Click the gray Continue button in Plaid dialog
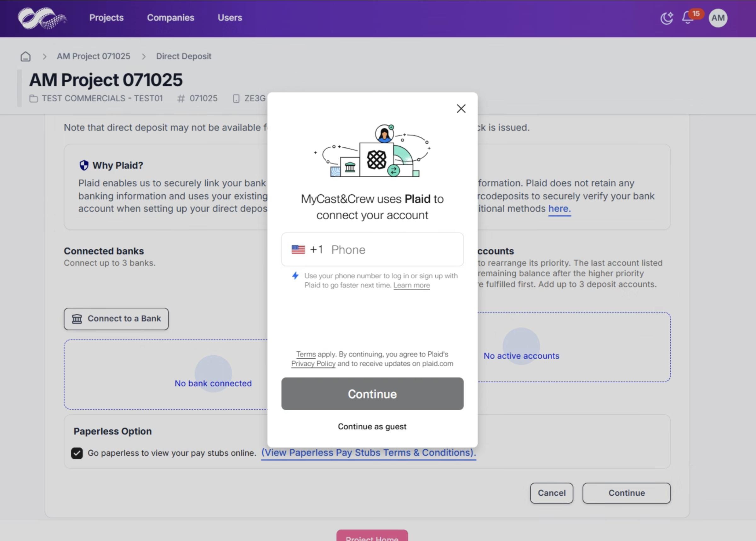This screenshot has width=756, height=541. coord(372,394)
